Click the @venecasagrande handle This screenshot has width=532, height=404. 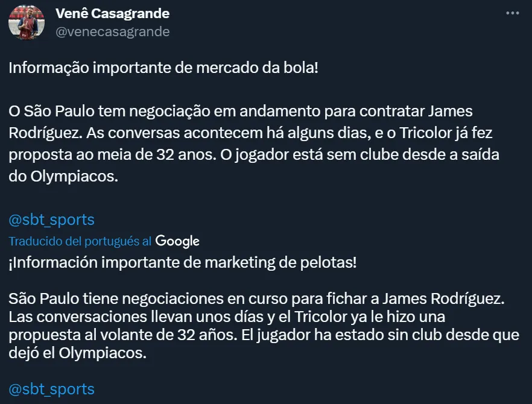pyautogui.click(x=112, y=31)
